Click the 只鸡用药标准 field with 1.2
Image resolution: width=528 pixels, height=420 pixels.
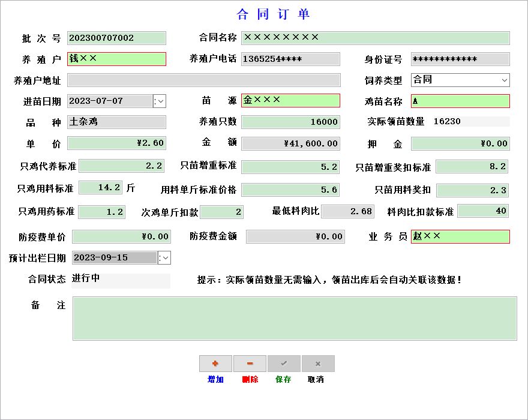pos(101,212)
